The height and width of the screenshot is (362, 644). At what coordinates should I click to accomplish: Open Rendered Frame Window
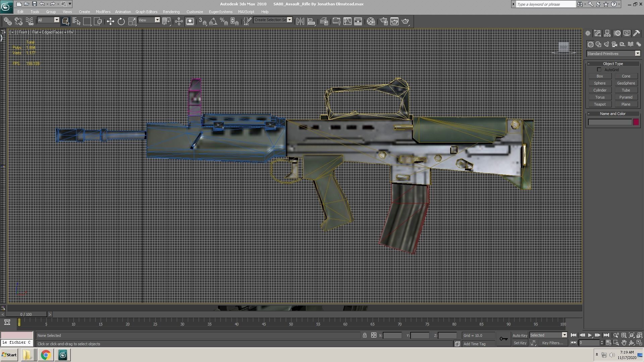(395, 21)
